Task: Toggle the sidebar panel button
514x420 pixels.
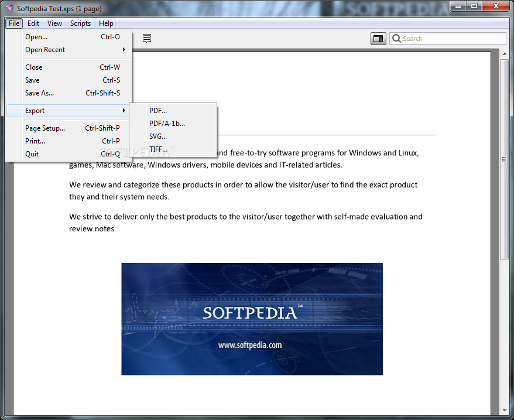Action: pos(378,39)
